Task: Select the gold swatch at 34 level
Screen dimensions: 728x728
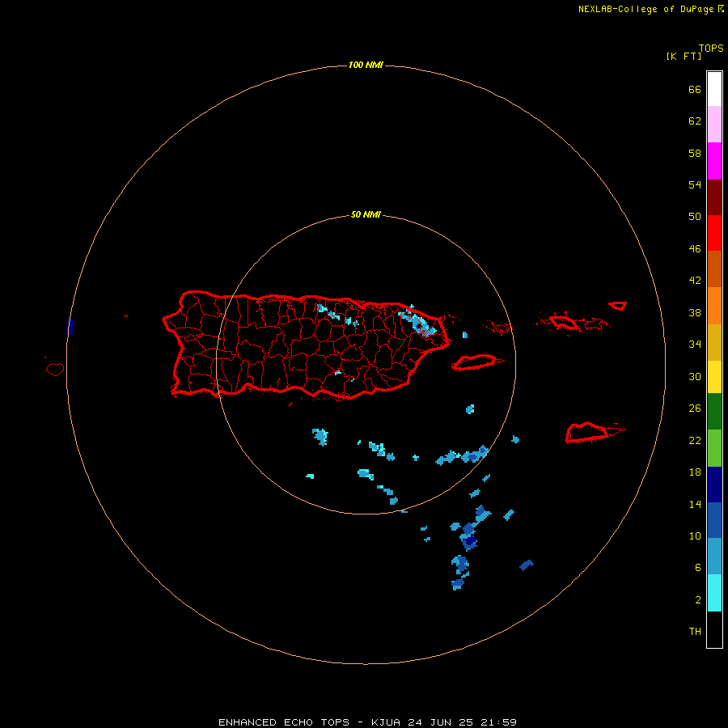Action: click(x=714, y=342)
